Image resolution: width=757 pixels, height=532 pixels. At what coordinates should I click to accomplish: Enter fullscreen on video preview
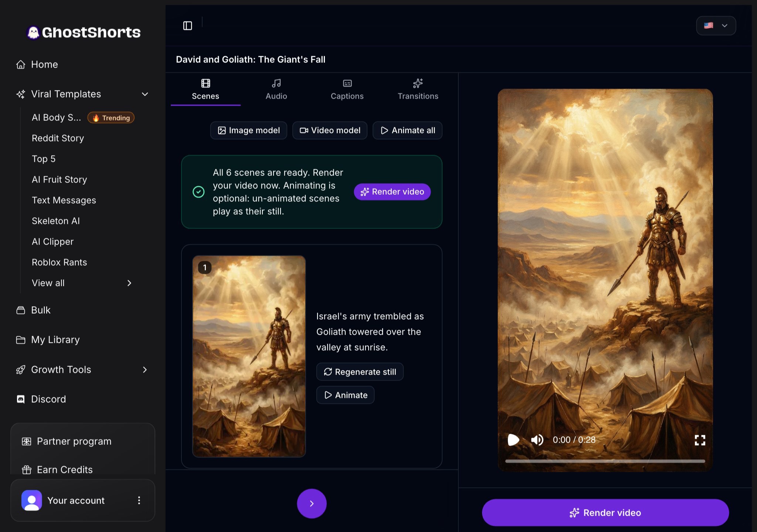click(700, 440)
